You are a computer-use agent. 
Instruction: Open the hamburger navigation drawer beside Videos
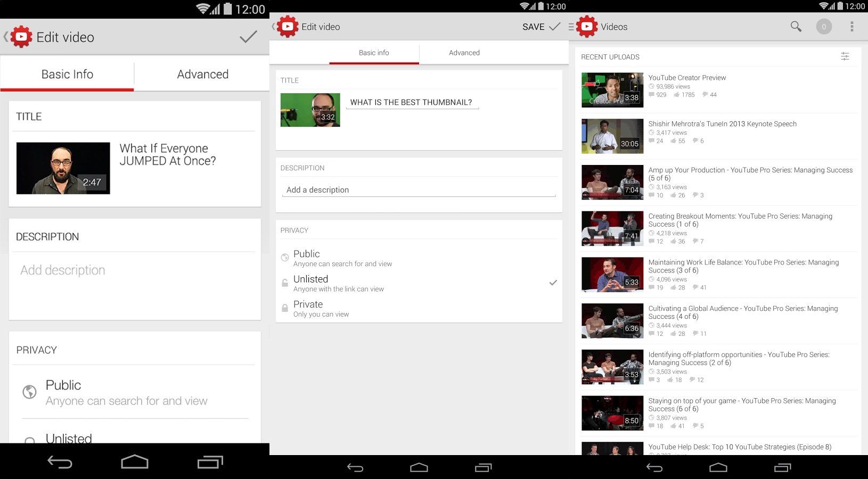[x=571, y=27]
